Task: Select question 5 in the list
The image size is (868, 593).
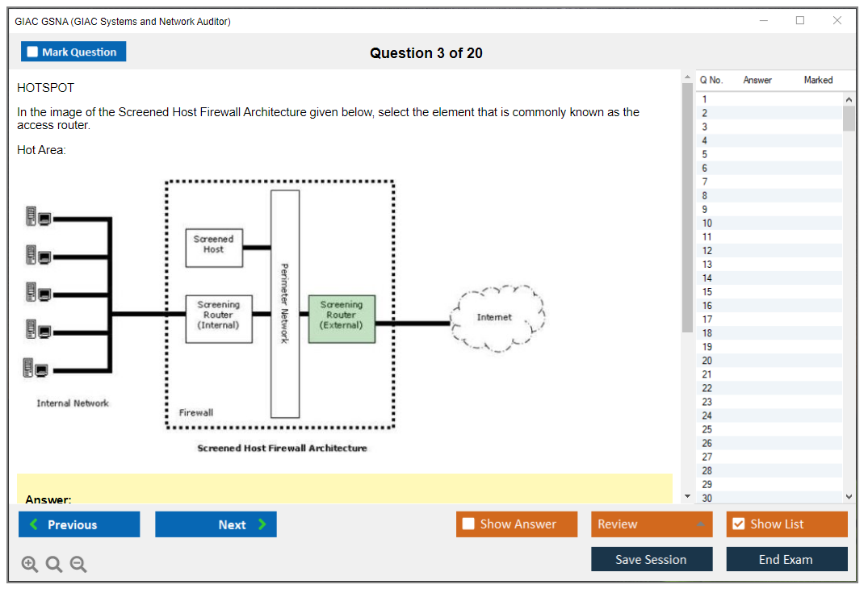Action: tap(705, 154)
